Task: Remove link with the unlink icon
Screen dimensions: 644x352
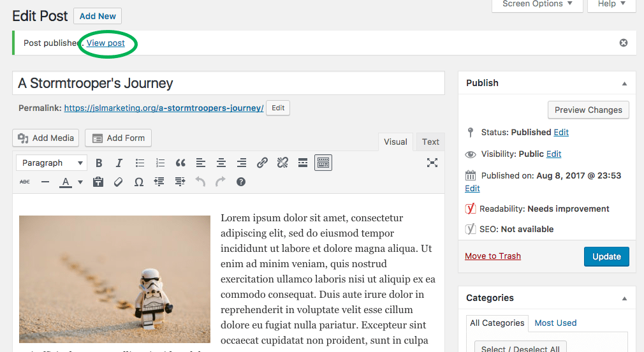Action: [x=282, y=163]
